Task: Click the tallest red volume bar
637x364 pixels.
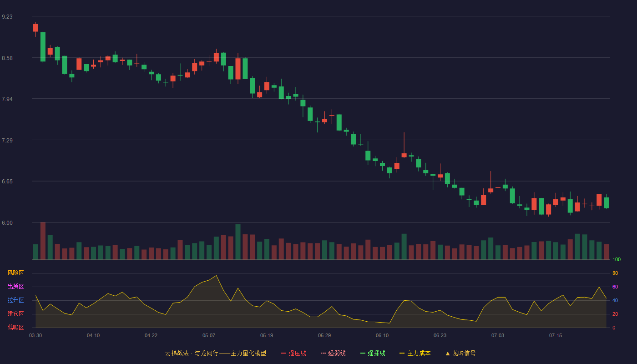Action: pyautogui.click(x=43, y=241)
